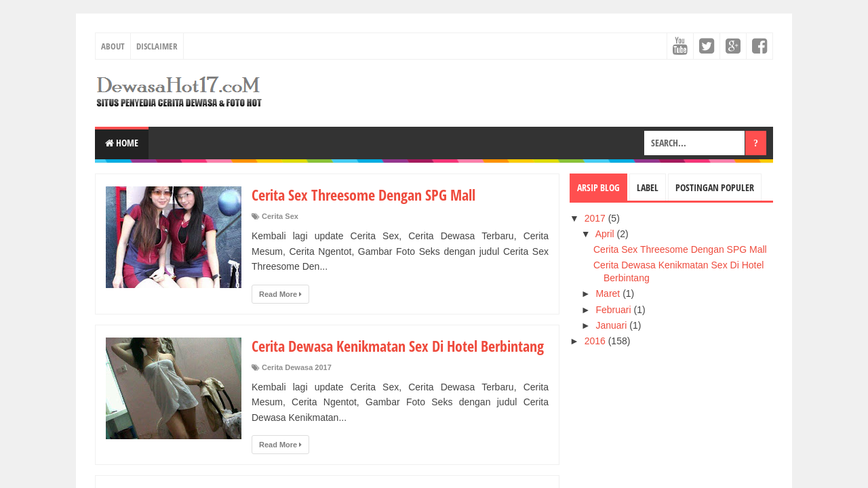
Task: Expand the Februari archive arrow
Action: click(587, 310)
